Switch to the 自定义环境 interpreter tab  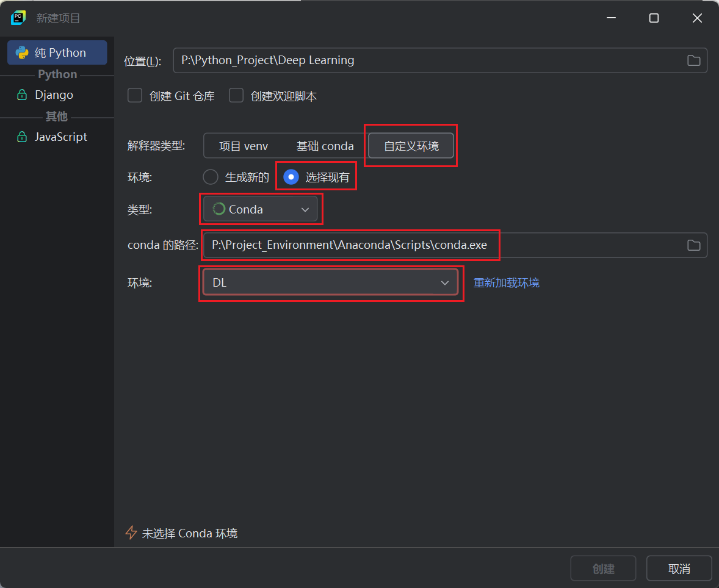(x=411, y=146)
